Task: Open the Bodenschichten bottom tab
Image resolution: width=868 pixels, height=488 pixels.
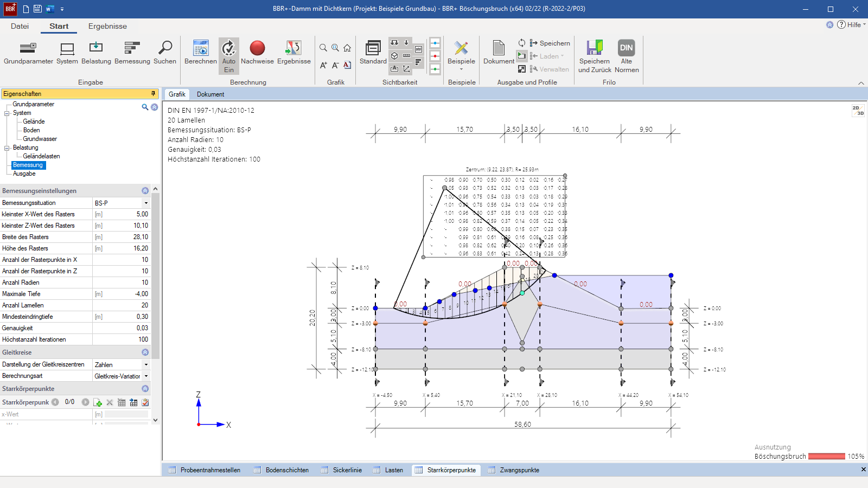Action: click(281, 470)
